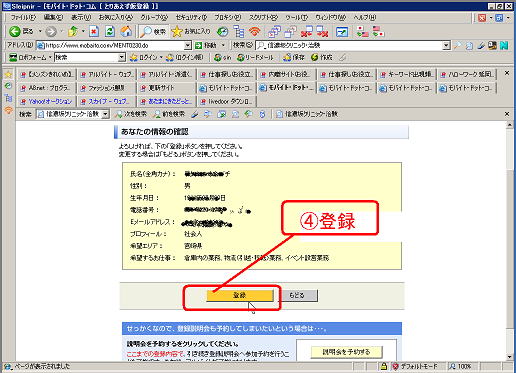The height and width of the screenshot is (373, 516).
Task: Click the Stop loading red X icon
Action: tap(94, 32)
